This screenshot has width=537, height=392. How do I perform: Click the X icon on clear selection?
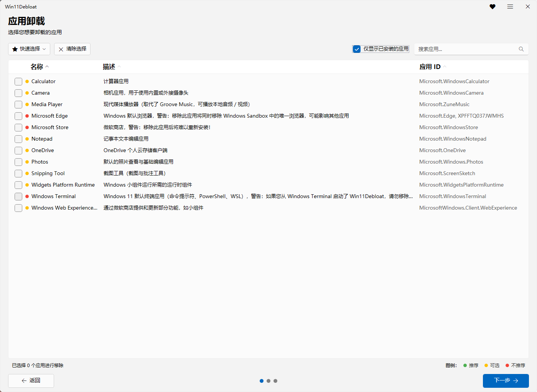coord(61,49)
